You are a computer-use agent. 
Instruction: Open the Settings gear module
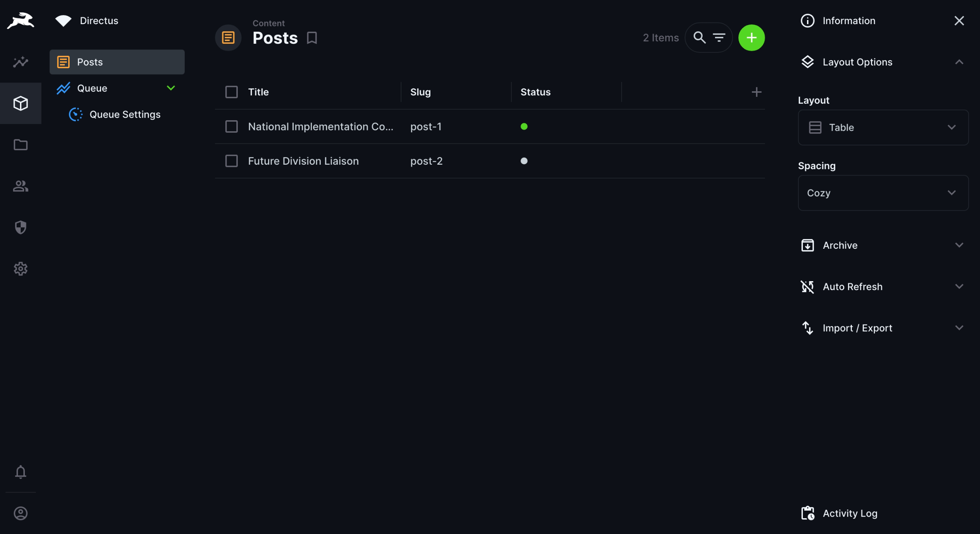pos(21,269)
